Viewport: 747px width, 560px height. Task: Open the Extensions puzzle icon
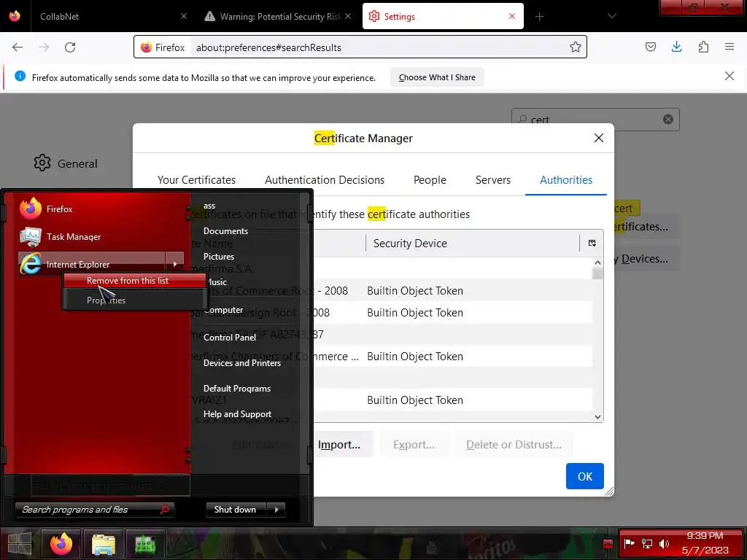click(x=703, y=47)
